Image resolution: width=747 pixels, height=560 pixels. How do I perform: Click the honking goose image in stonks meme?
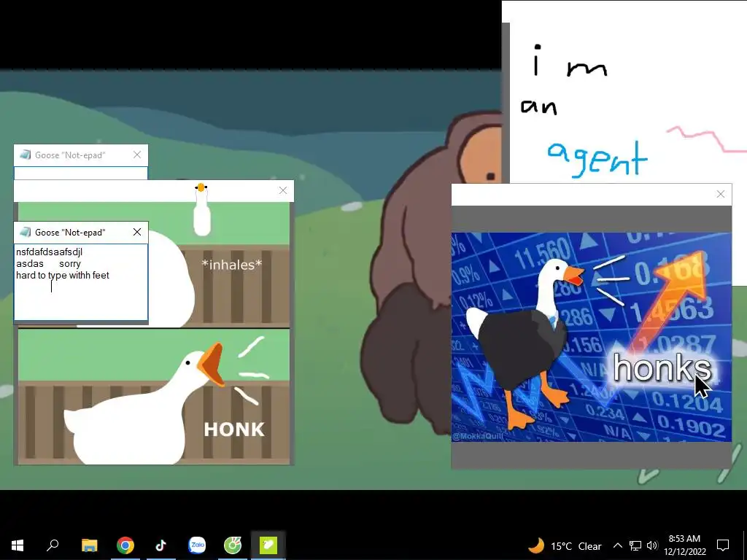524,344
